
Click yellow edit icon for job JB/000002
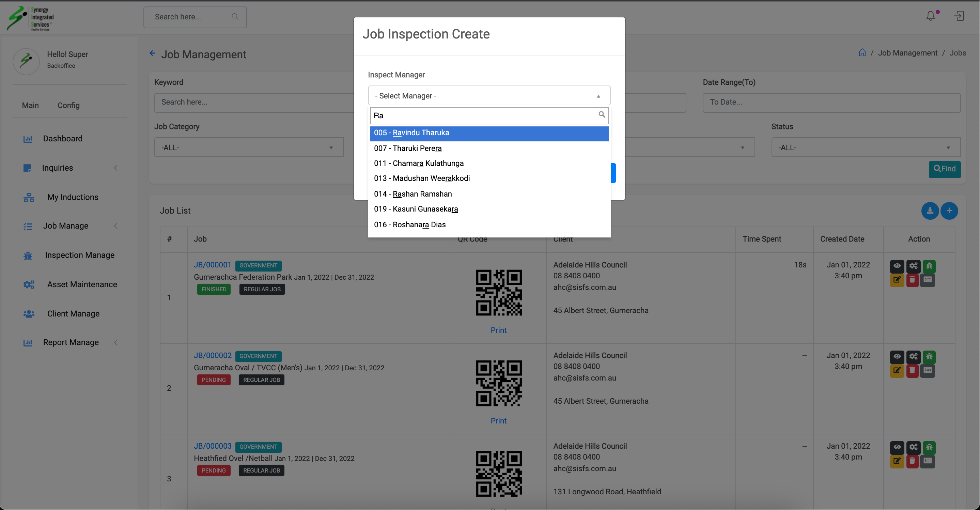tap(897, 371)
